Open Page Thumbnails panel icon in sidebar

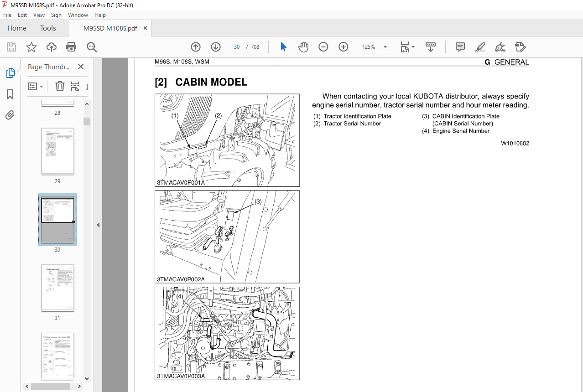coord(10,73)
